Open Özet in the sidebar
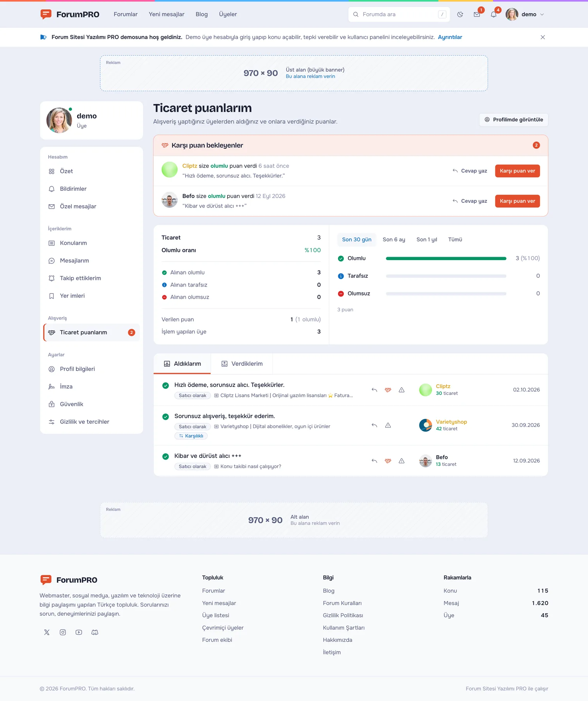Screen dimensions: 588x701 92,171
